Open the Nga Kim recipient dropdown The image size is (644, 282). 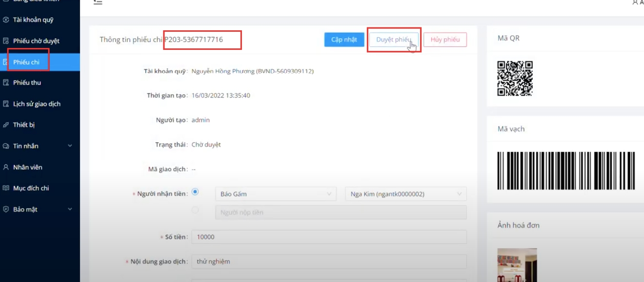[405, 194]
